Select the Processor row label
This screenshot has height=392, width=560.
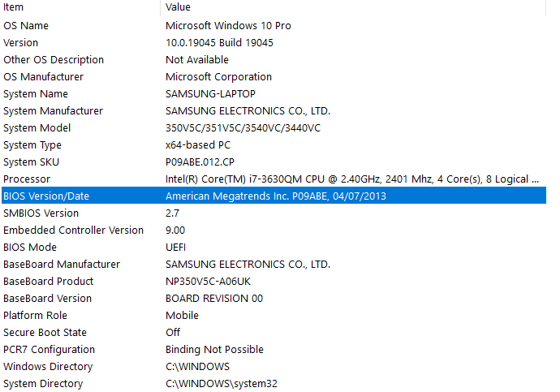pos(27,179)
